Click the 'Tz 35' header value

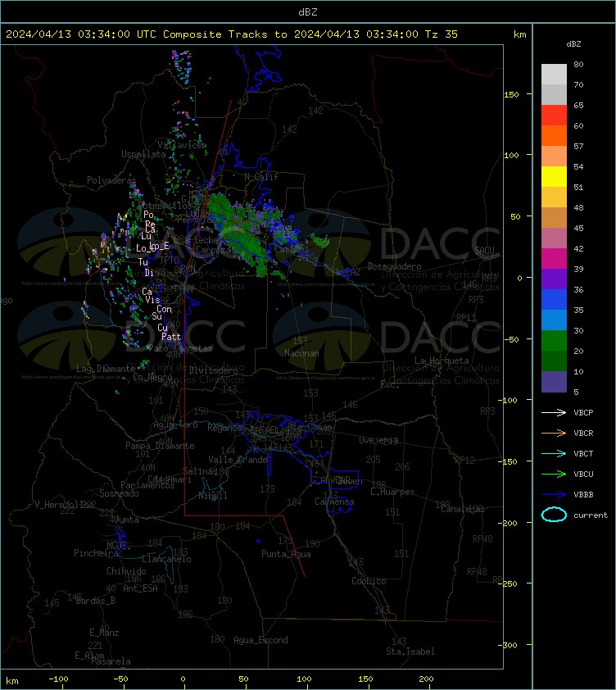(442, 34)
